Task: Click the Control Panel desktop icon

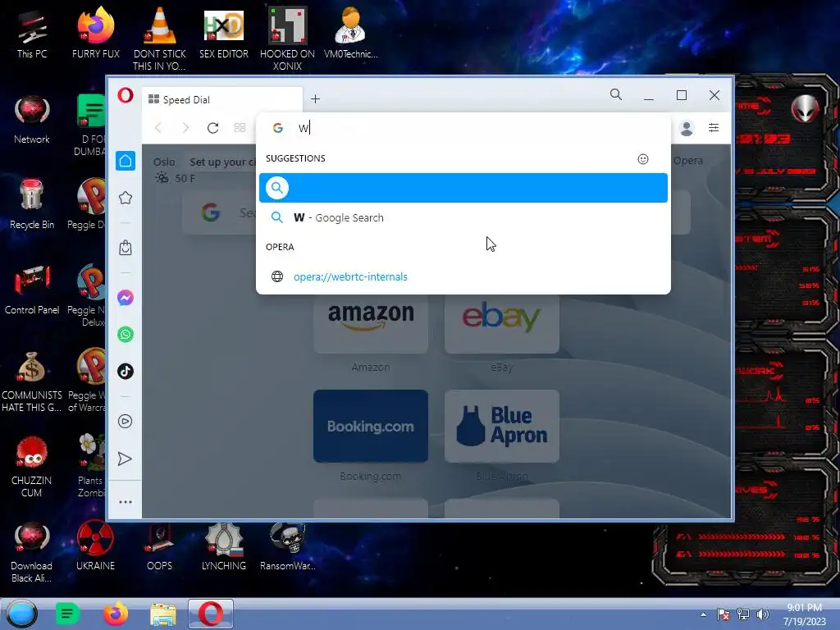Action: (x=32, y=290)
